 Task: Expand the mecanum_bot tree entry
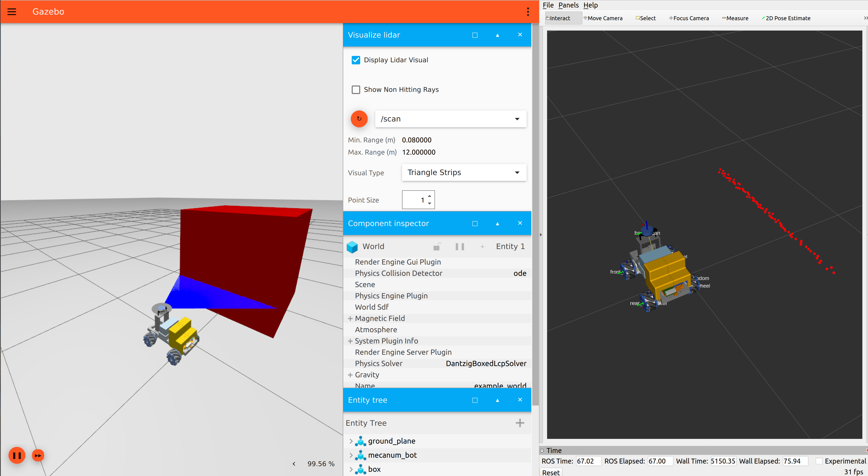pyautogui.click(x=351, y=455)
